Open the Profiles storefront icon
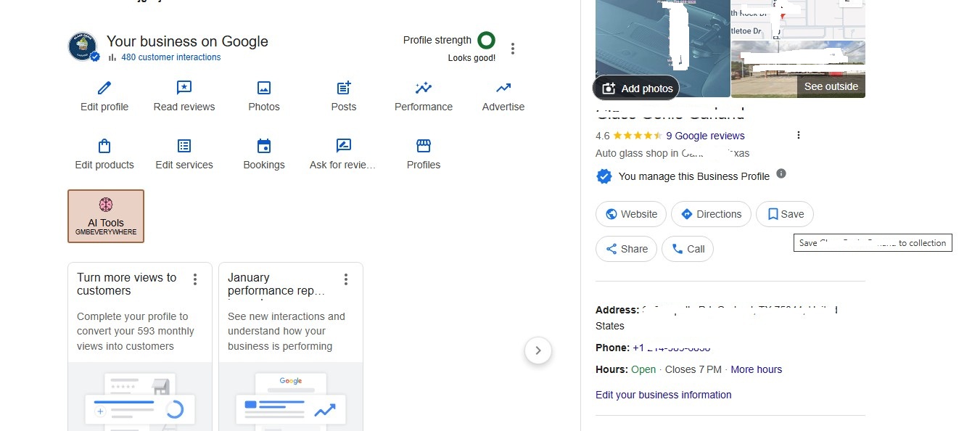Screen dimensions: 980x431 423,146
